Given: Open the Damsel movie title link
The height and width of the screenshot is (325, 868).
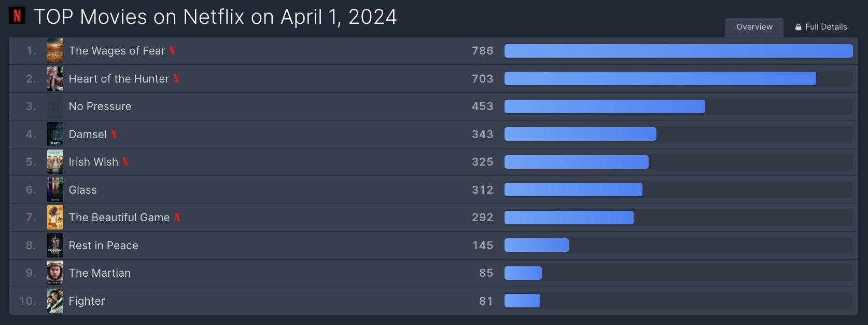Looking at the screenshot, I should (88, 134).
